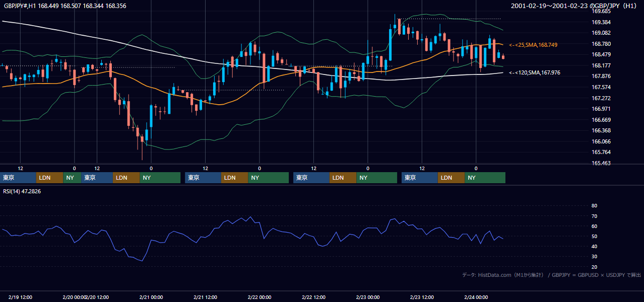
Task: Select the leftmost 東京 session block
Action: click(x=18, y=178)
